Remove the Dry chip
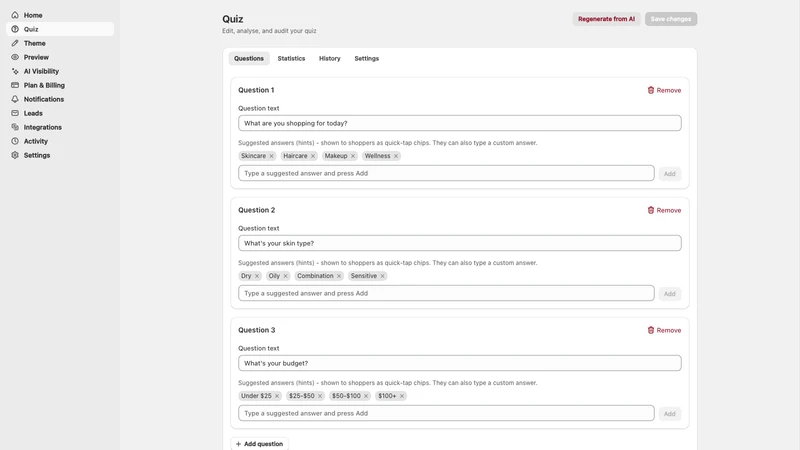The image size is (800, 450). click(x=257, y=276)
